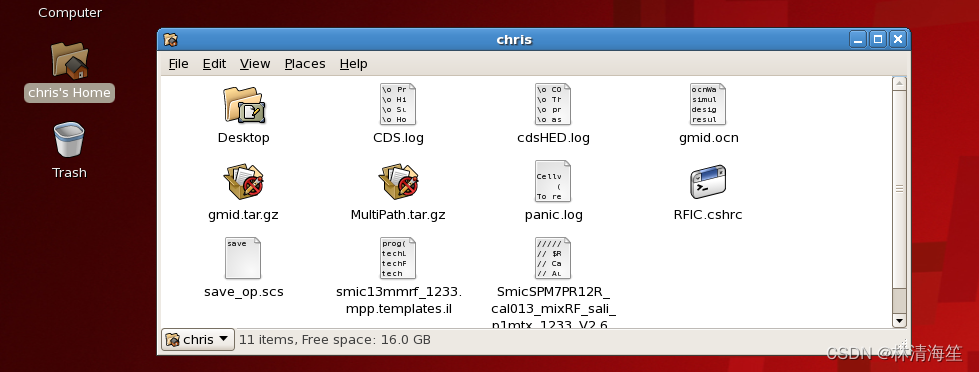This screenshot has width=979, height=372.
Task: Select the SmicSPM7PR12R file icon
Action: [553, 258]
